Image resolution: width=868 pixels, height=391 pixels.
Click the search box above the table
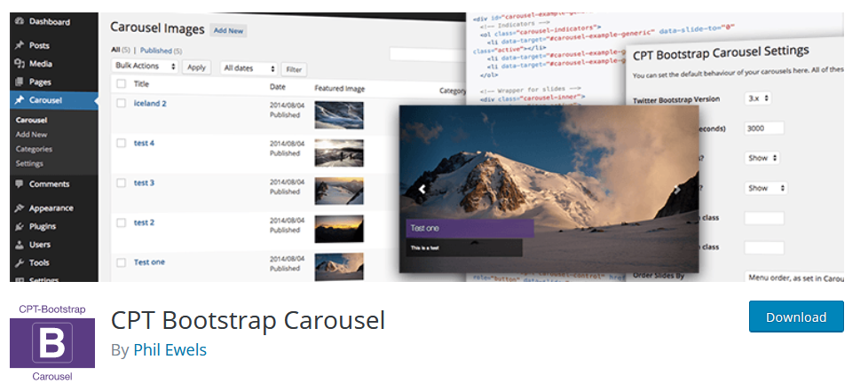[428, 54]
